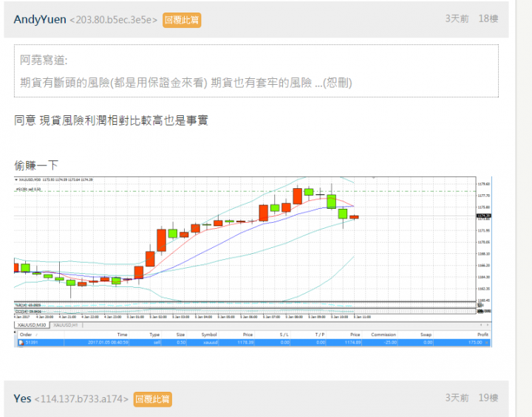Sort by the Profit column header

(483, 334)
